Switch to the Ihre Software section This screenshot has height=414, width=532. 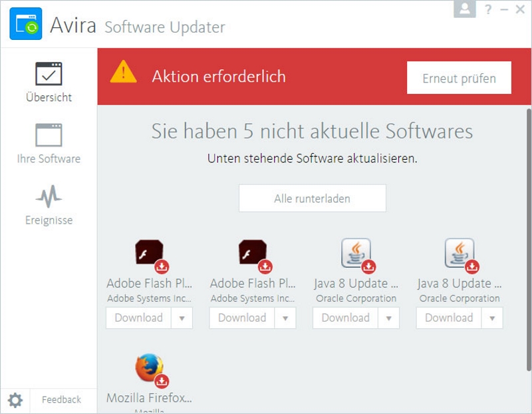(49, 144)
